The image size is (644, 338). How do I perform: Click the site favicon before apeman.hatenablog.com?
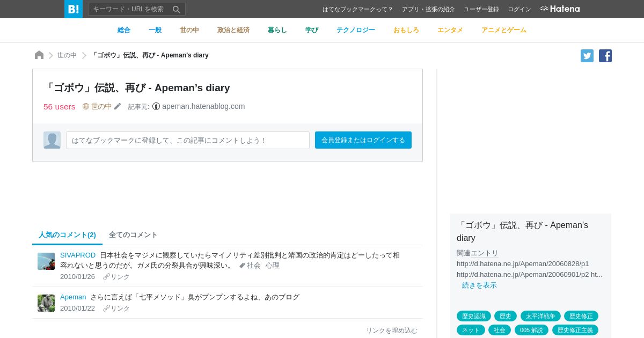[x=156, y=106]
